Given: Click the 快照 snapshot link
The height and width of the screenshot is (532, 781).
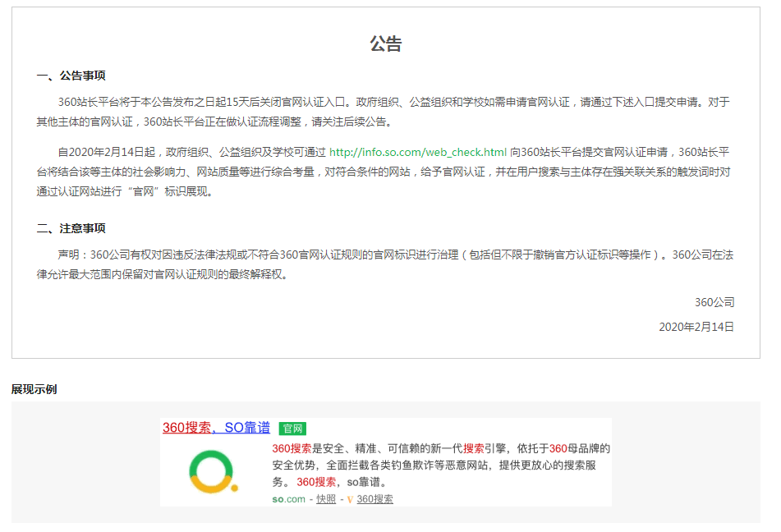Looking at the screenshot, I should (328, 498).
